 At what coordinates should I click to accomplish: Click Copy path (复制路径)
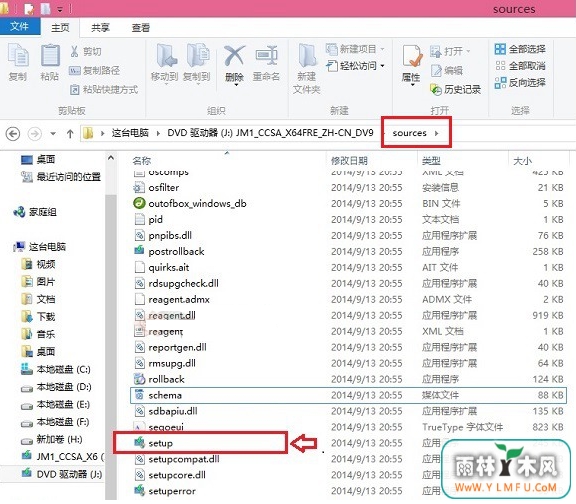pos(94,70)
